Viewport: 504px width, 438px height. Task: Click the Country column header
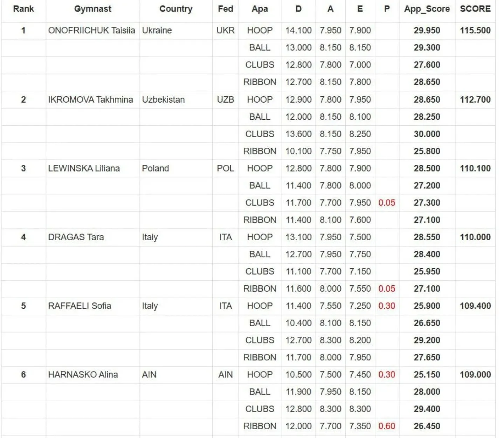click(176, 9)
